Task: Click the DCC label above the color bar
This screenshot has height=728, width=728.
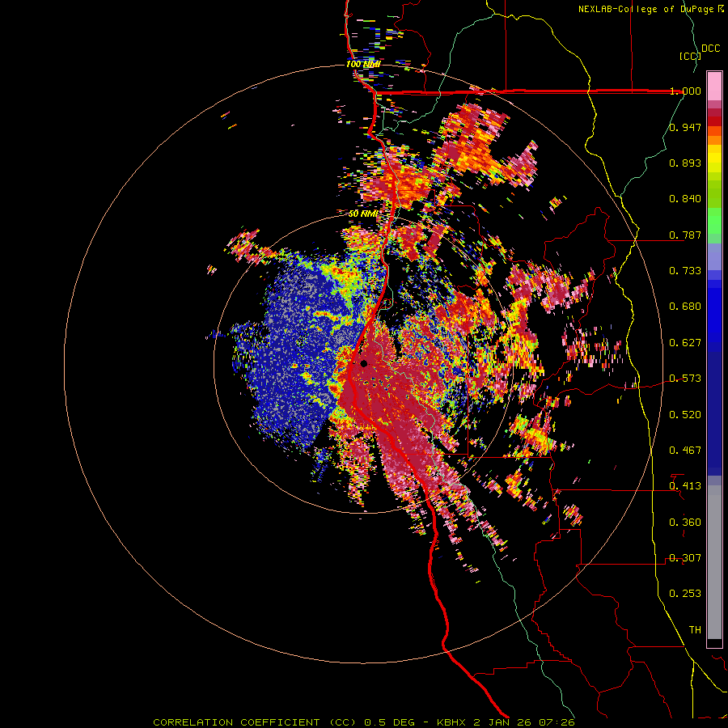Action: pyautogui.click(x=711, y=49)
